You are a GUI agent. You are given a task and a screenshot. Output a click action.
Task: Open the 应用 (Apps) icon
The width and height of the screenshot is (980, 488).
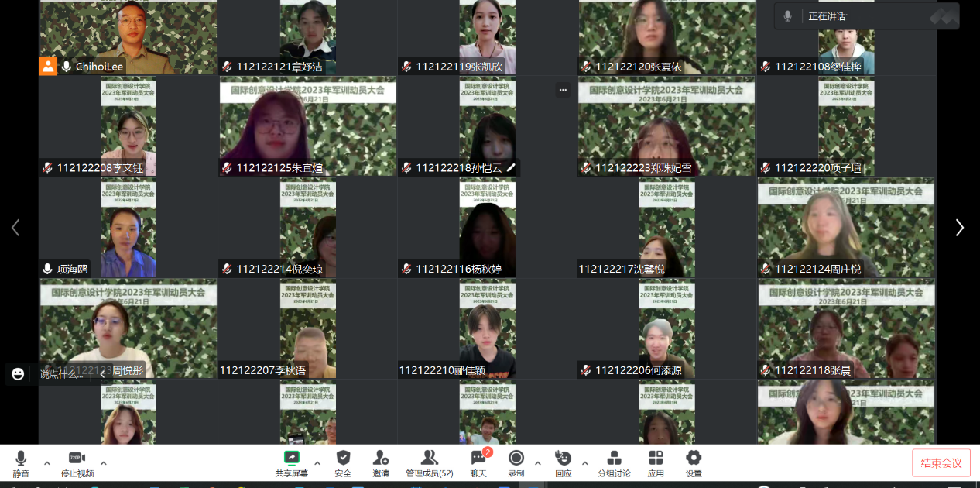point(656,462)
